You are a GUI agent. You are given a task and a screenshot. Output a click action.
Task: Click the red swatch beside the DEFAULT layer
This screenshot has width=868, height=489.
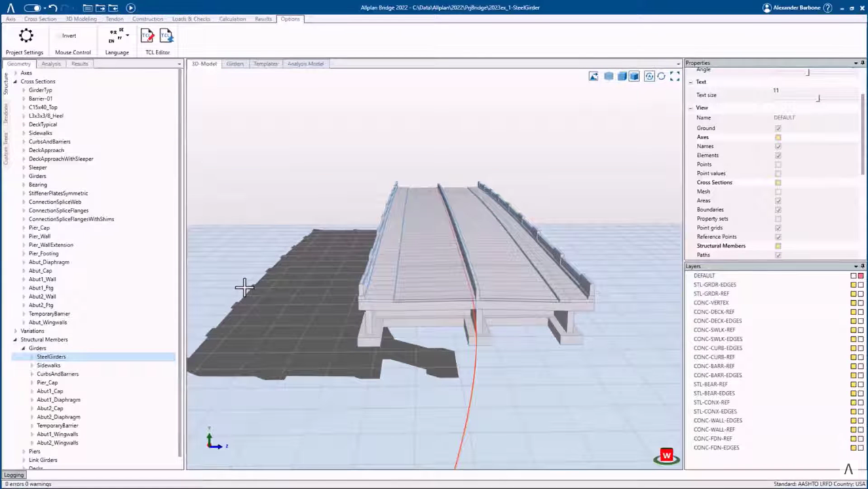[x=861, y=275]
